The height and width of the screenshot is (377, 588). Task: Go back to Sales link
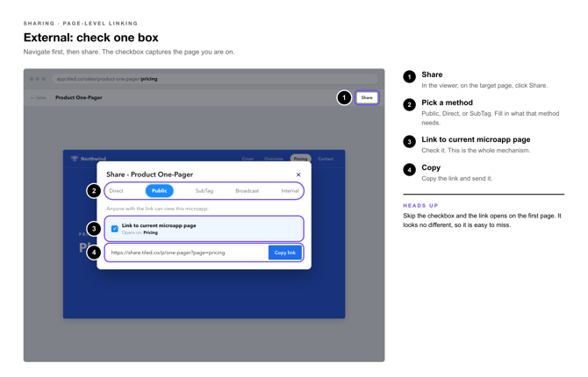pos(39,97)
